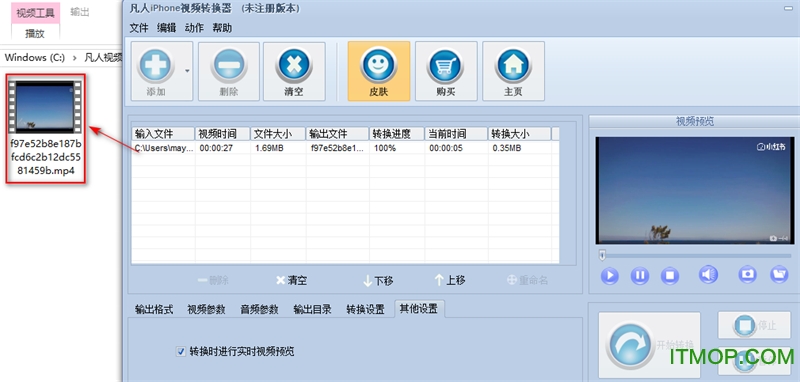The image size is (800, 382).
Task: Click the 当前时间 column header
Action: coord(456,134)
